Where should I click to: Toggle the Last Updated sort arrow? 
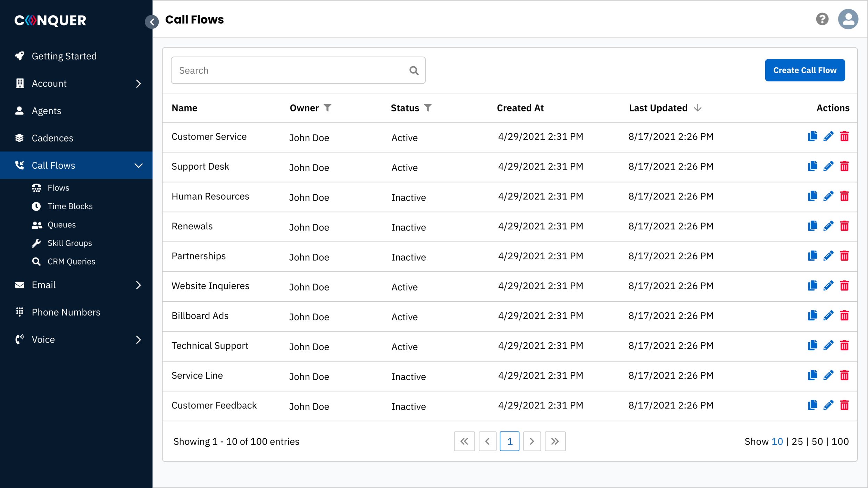tap(698, 108)
